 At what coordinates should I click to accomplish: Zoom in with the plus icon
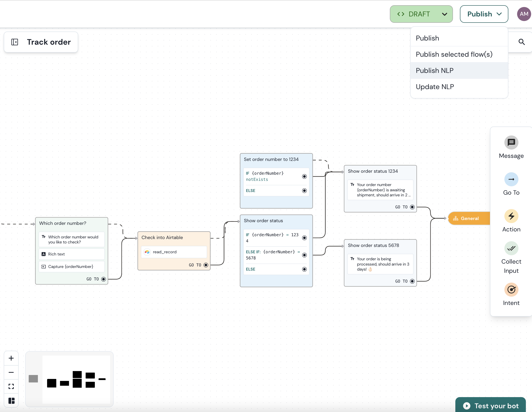[x=11, y=358]
